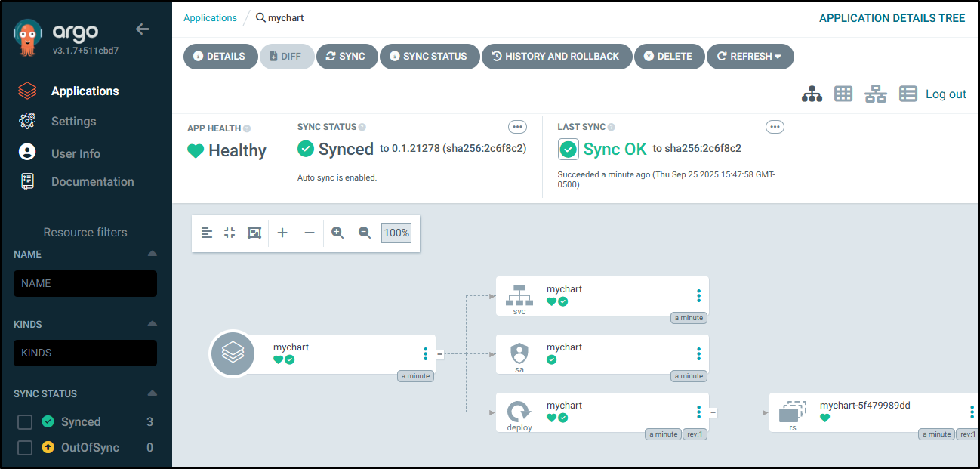Viewport: 980px width, 469px height.
Task: Open the network view icon
Action: click(876, 94)
